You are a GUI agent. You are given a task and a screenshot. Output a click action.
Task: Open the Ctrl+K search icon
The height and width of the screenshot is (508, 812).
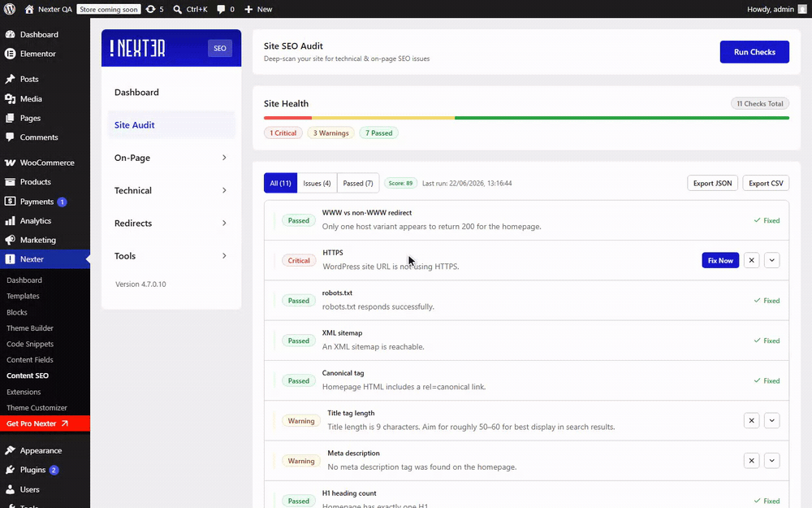coord(178,9)
